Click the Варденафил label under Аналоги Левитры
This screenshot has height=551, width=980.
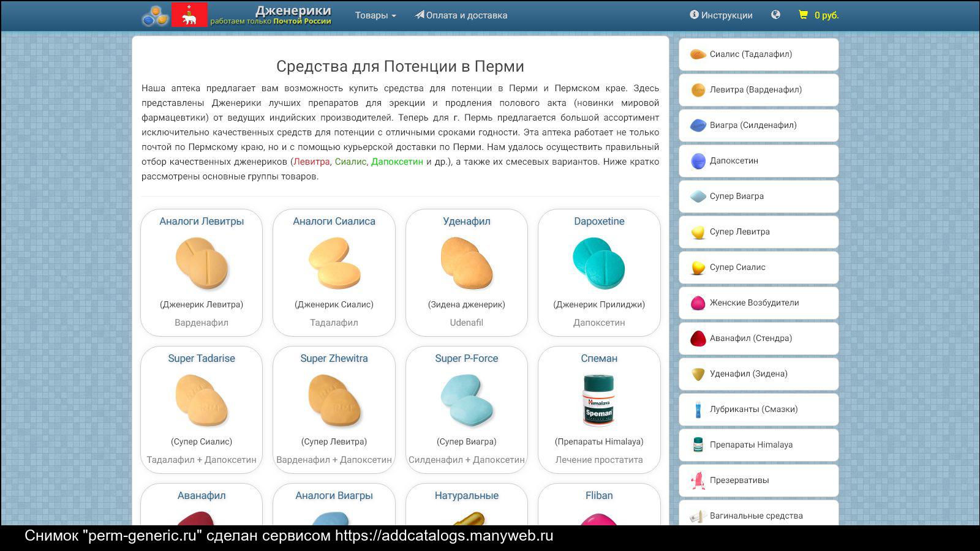click(202, 323)
